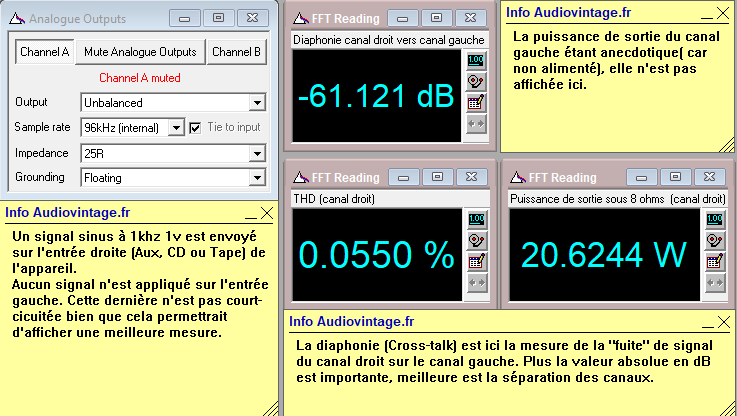Image resolution: width=737 pixels, height=416 pixels.
Task: Close the Puissance FFT Reading window
Action: [x=710, y=177]
